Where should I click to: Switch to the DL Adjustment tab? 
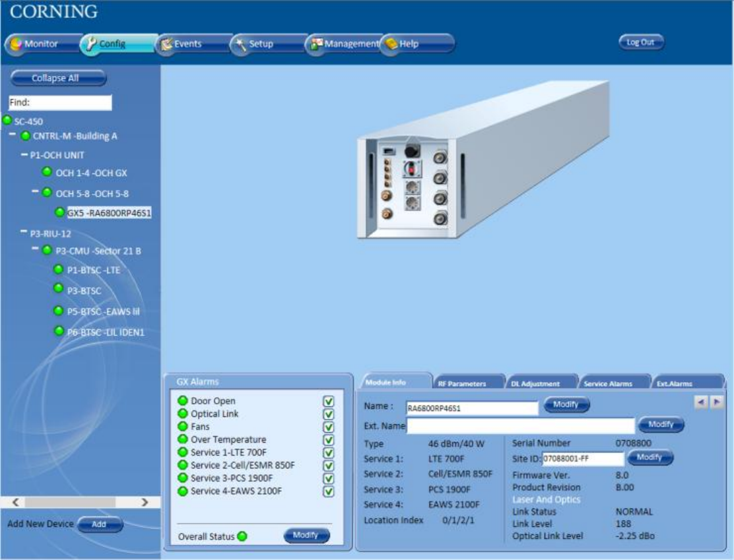542,383
